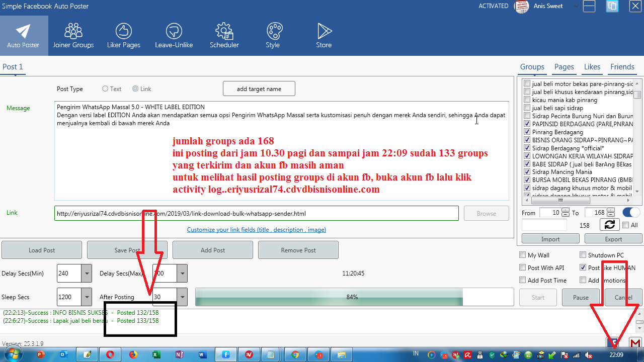This screenshot has width=644, height=362.
Task: Select the Text post type radio
Action: (105, 88)
